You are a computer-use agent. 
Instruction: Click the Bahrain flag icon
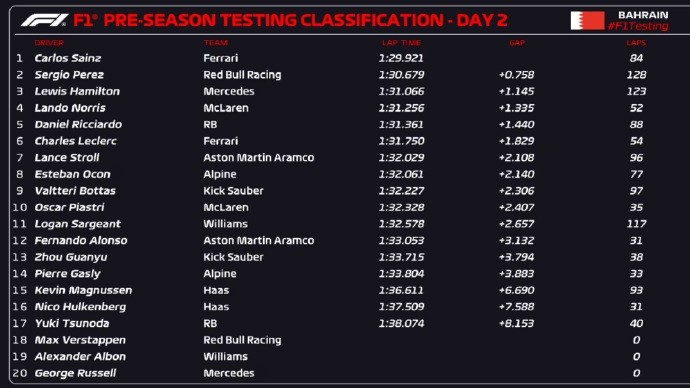[587, 21]
